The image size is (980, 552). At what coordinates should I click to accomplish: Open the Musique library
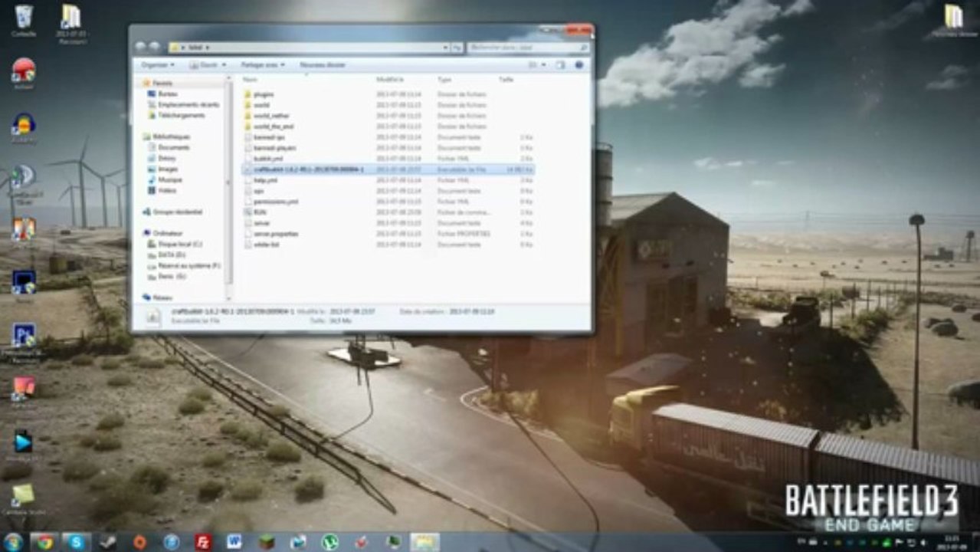click(165, 179)
